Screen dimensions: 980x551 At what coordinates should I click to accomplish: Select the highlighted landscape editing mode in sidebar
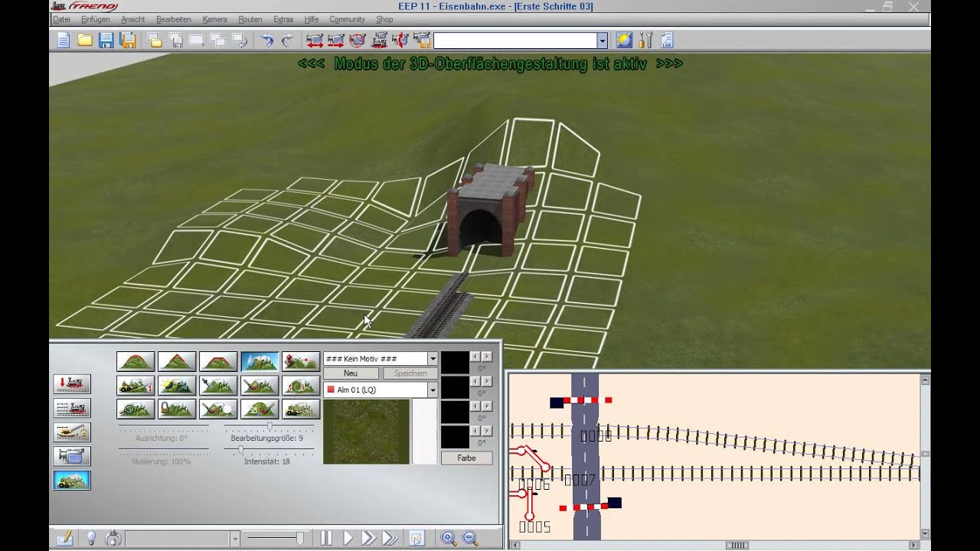point(72,481)
